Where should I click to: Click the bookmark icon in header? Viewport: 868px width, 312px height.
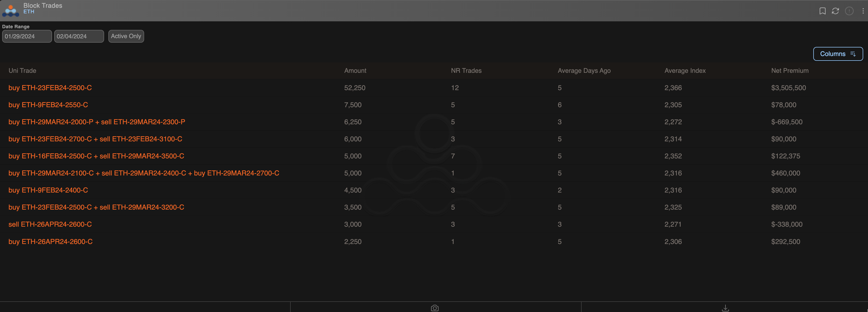[822, 11]
